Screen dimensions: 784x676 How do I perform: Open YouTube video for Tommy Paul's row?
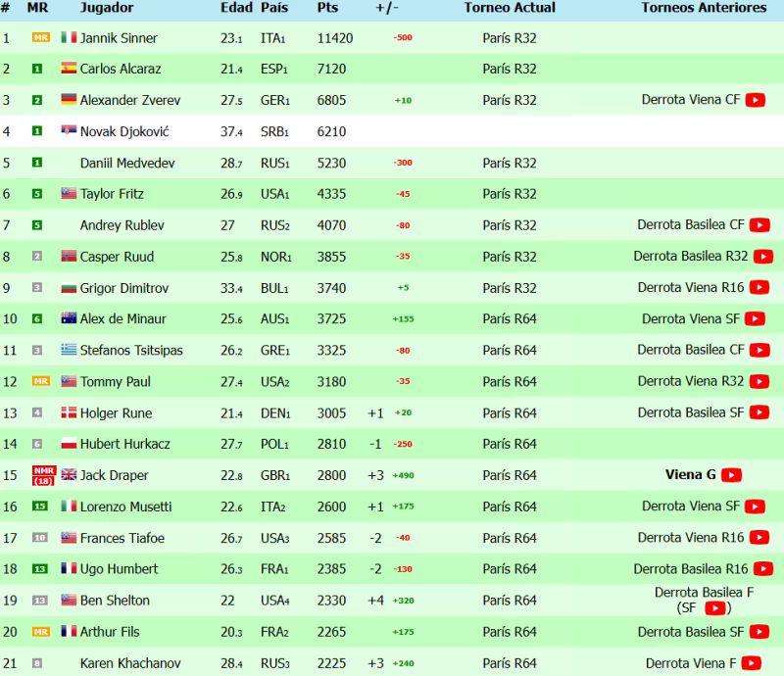point(759,381)
